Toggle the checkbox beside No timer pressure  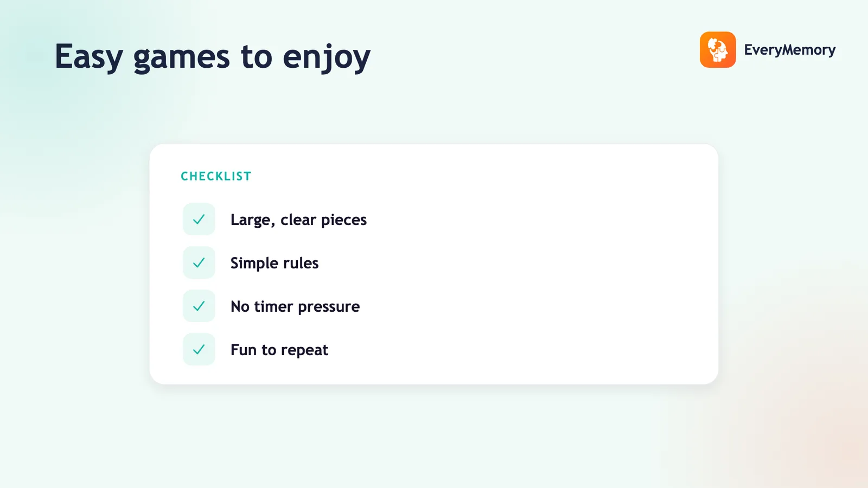(199, 306)
